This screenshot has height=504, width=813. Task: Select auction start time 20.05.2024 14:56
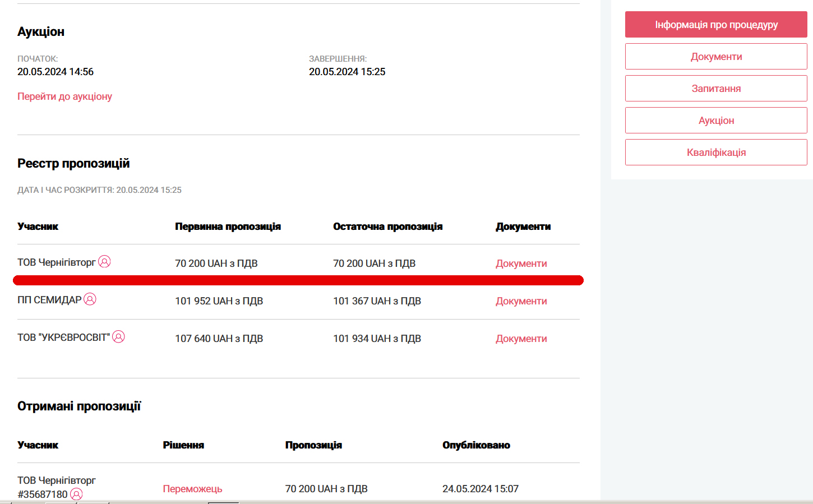tap(56, 72)
